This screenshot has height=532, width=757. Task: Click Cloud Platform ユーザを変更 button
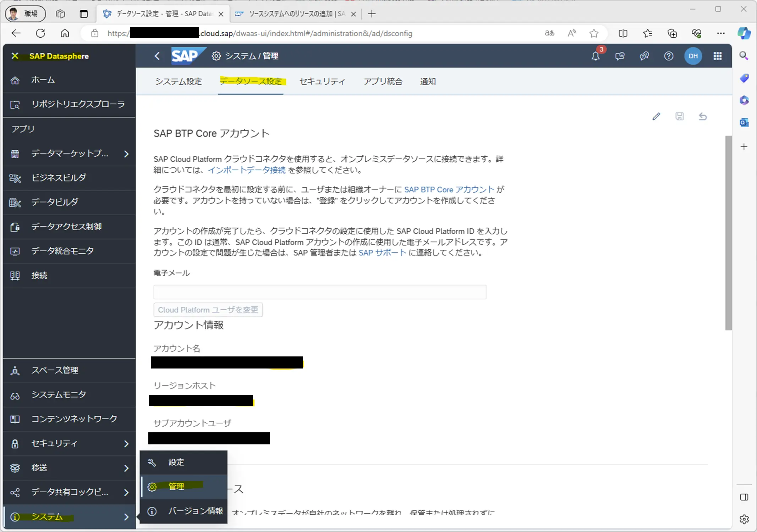[x=208, y=310]
